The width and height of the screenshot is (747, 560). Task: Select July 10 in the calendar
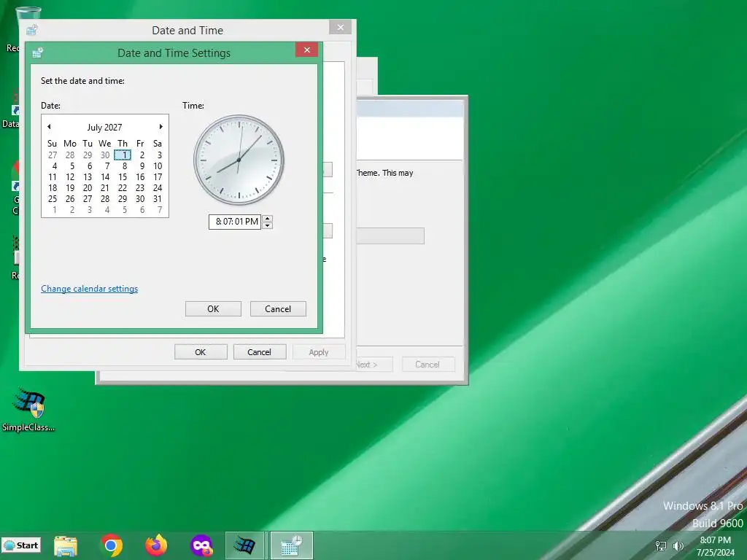tap(158, 166)
